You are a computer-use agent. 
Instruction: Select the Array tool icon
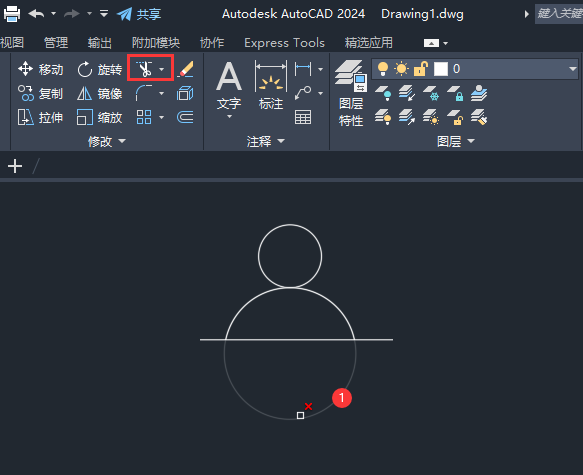pos(144,117)
